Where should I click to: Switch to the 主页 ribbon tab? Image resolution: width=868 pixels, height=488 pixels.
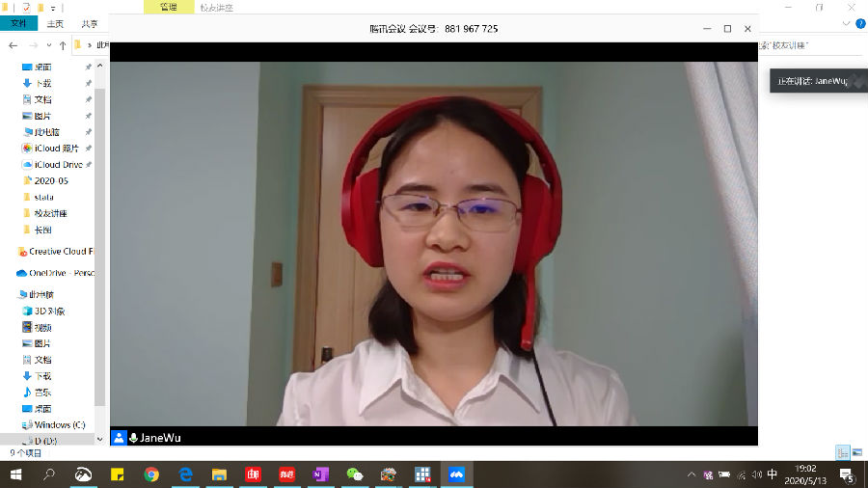tap(55, 24)
